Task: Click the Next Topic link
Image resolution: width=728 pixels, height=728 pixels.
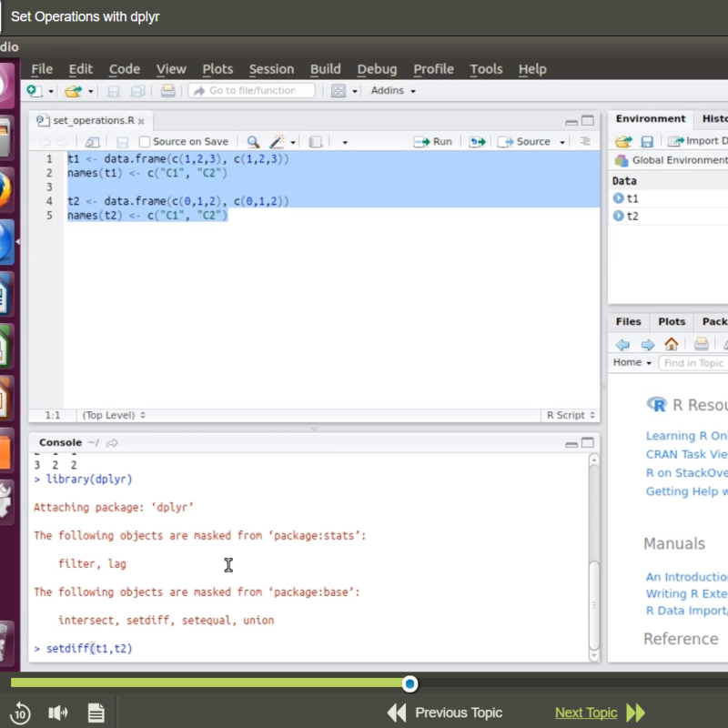Action: pyautogui.click(x=586, y=713)
